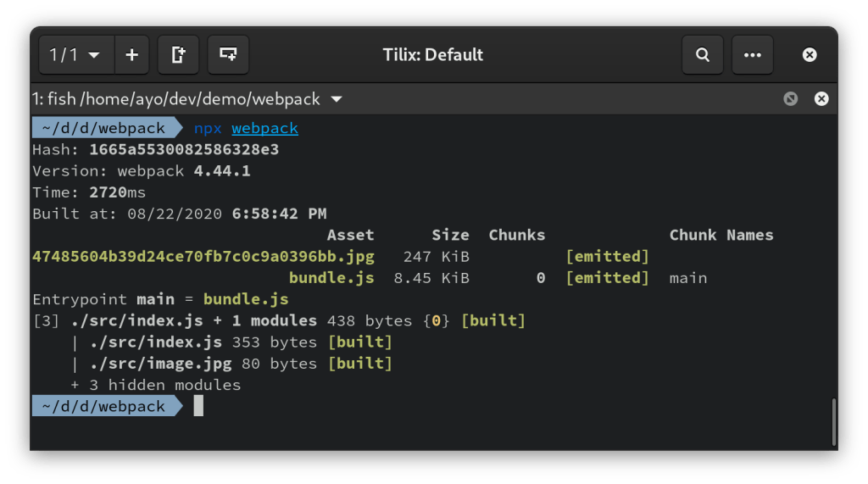Click the version number 4.44.1

coord(222,171)
